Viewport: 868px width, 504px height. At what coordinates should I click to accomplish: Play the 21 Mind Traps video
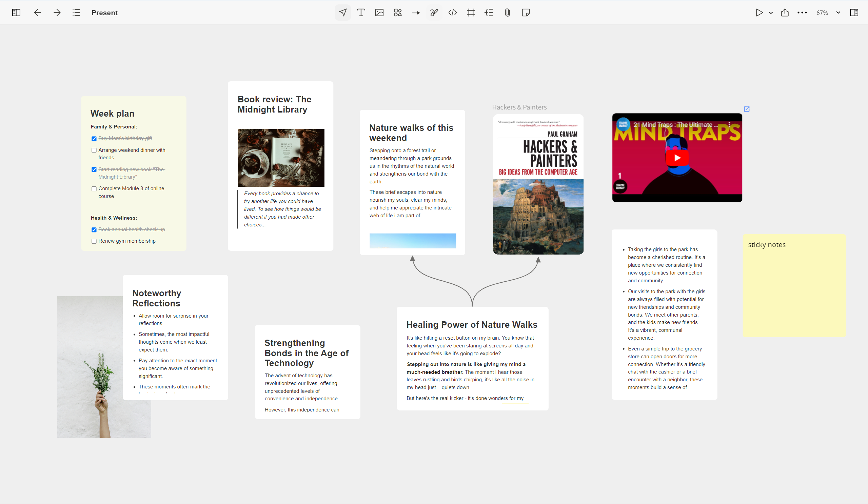(677, 158)
